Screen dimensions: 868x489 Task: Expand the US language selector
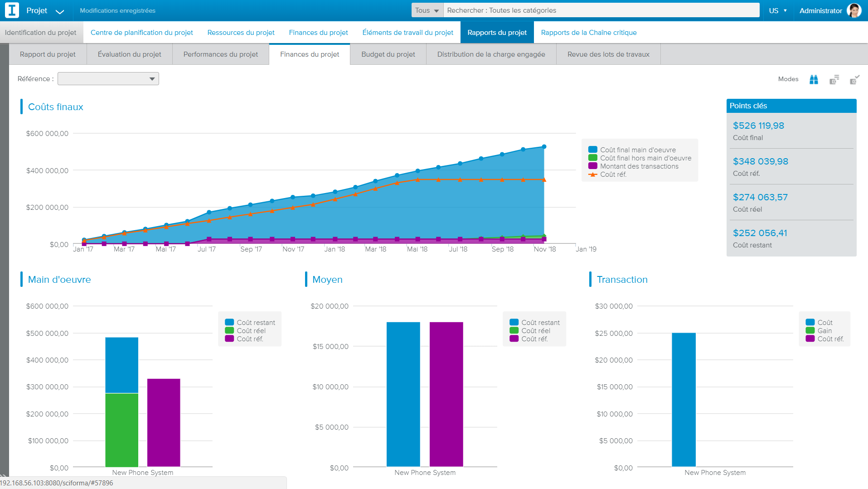(778, 10)
